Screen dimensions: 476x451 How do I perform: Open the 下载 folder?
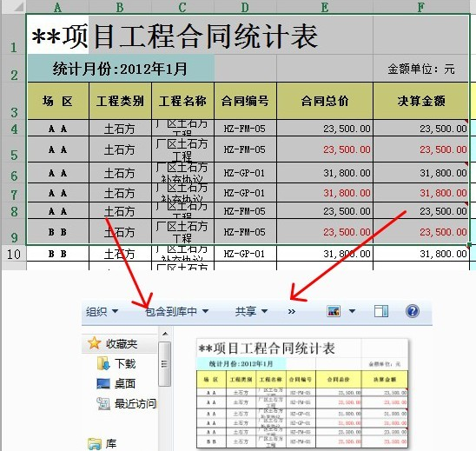coord(116,363)
